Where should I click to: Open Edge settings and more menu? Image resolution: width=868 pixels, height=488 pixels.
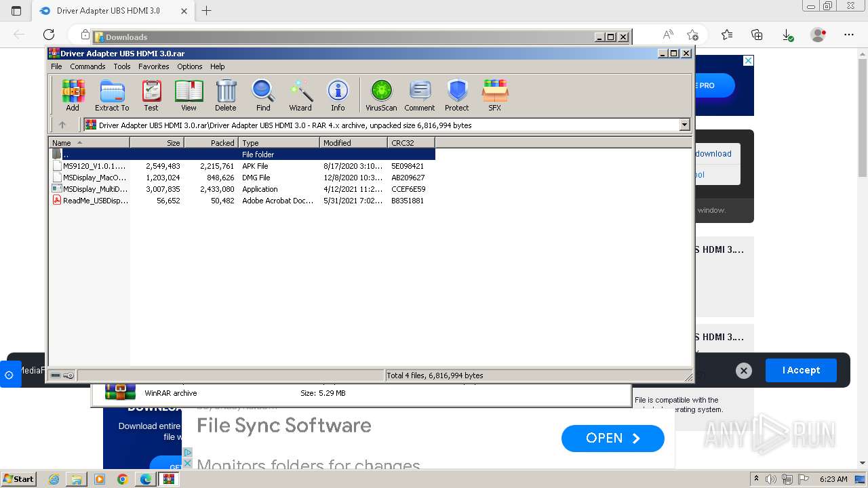click(848, 35)
